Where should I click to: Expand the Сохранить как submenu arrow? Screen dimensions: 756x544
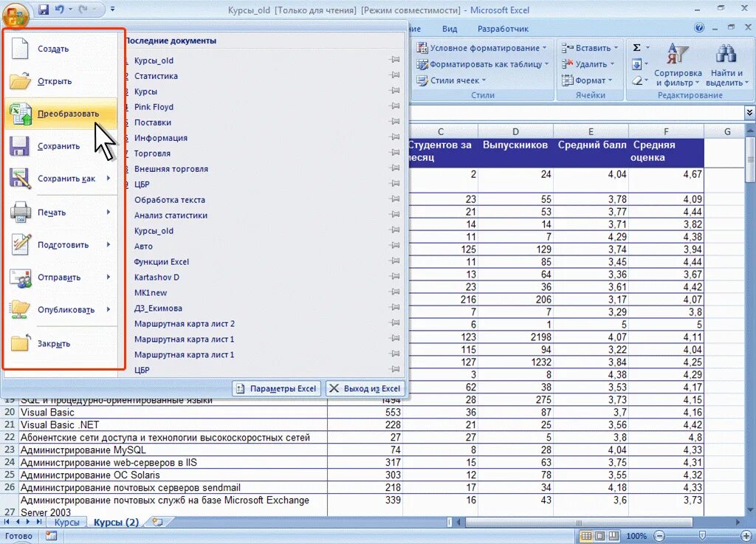pos(109,179)
